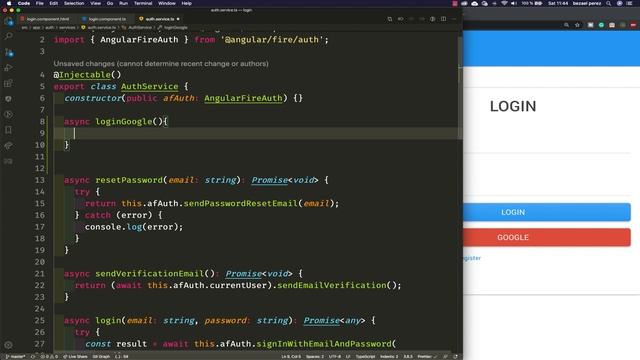Click the LOGIN heading in the browser page
The image size is (640, 360).
click(513, 107)
